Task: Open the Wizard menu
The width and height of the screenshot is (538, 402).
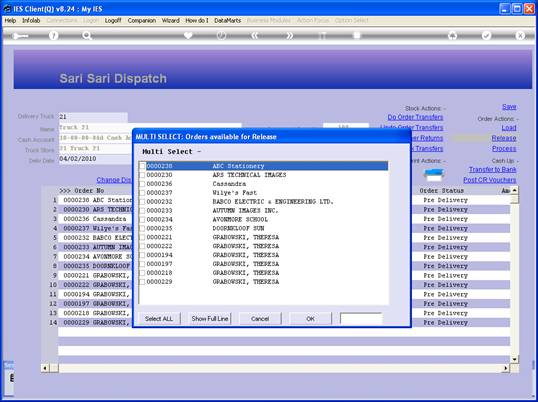Action: (x=171, y=21)
